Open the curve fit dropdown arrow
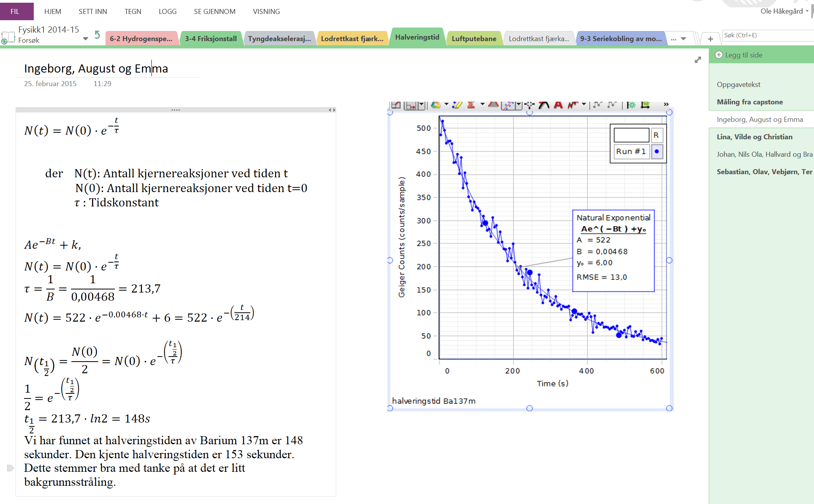 coord(518,105)
